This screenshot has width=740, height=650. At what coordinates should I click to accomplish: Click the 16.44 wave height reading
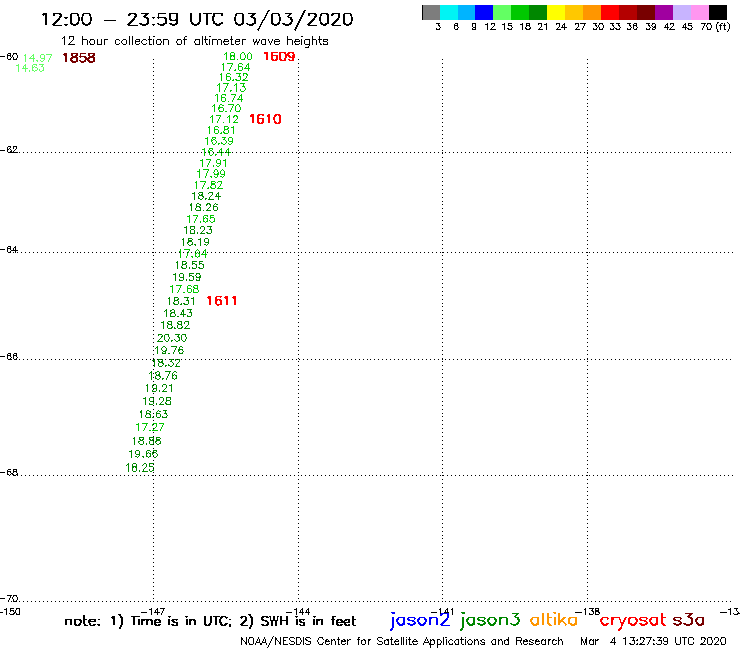[216, 152]
